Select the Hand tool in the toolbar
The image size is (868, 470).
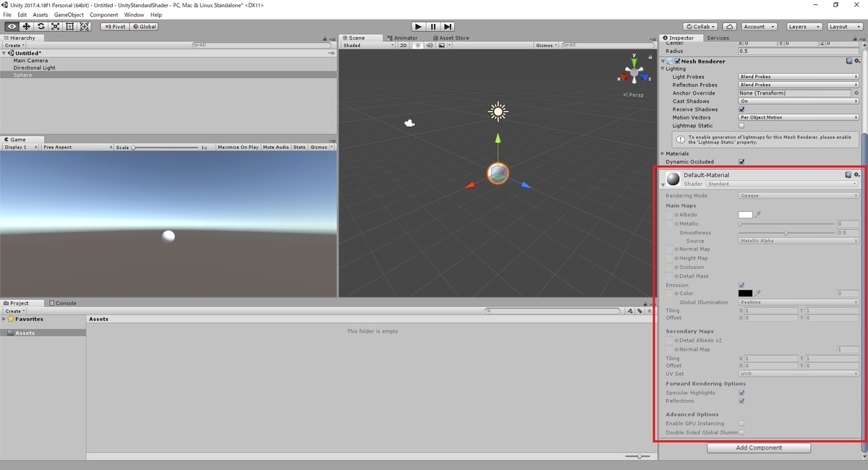point(10,26)
